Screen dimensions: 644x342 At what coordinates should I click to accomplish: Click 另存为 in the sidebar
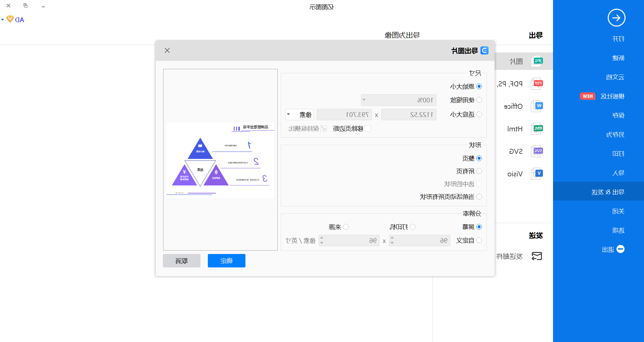[x=615, y=135]
